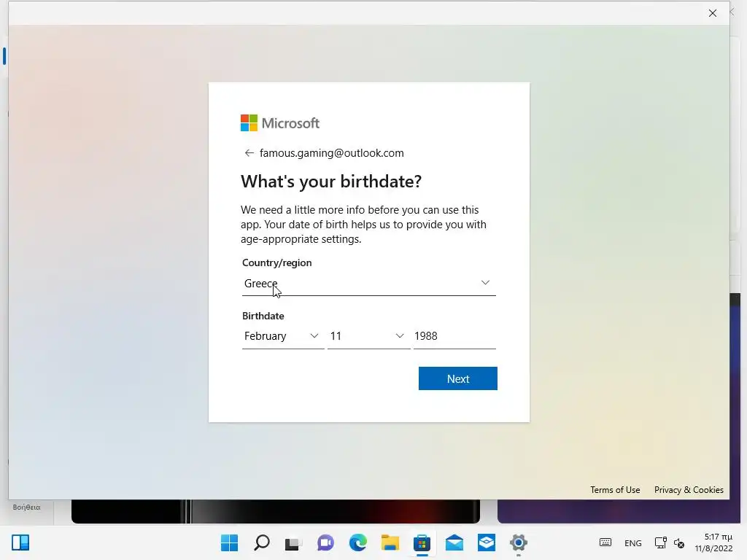
Task: Click the birth year field showing 1988
Action: point(454,336)
